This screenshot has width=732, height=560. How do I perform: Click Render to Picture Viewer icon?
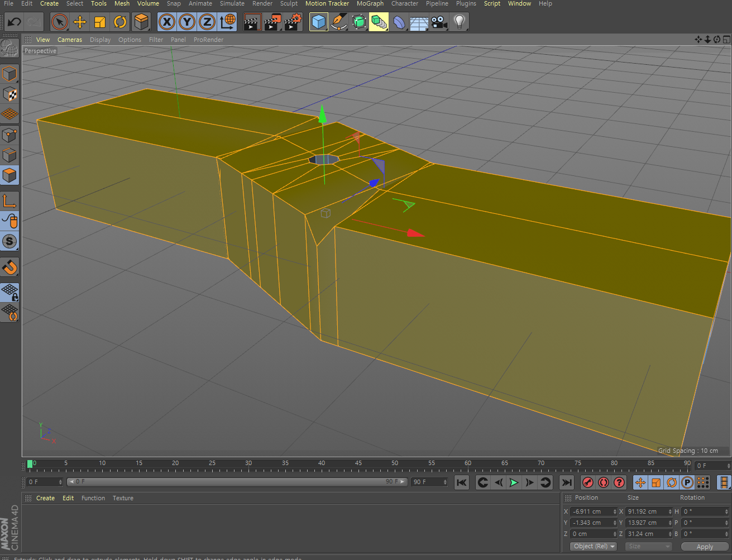point(272,22)
